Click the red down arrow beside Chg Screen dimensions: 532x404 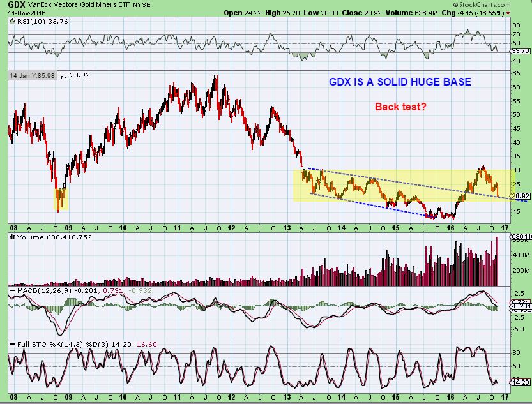coord(508,13)
